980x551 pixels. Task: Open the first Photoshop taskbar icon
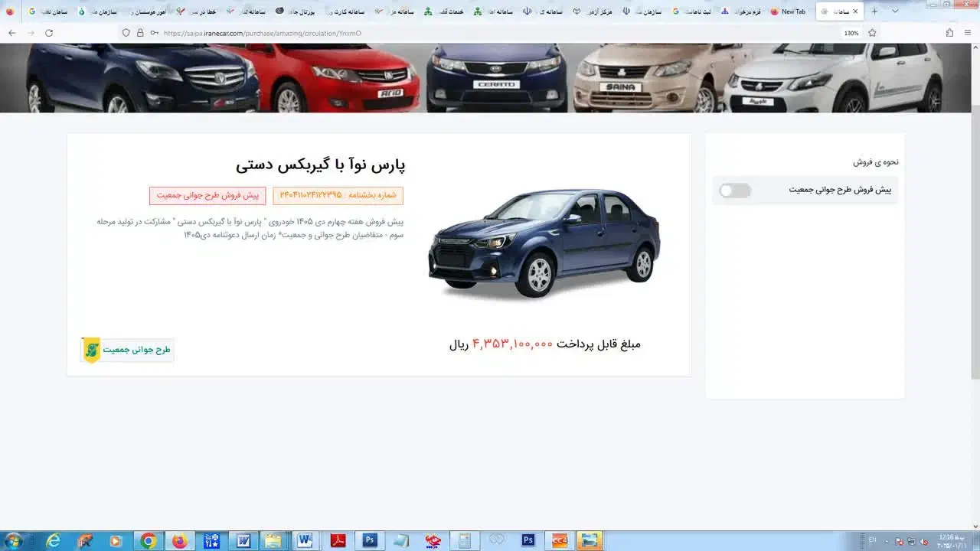tap(370, 541)
